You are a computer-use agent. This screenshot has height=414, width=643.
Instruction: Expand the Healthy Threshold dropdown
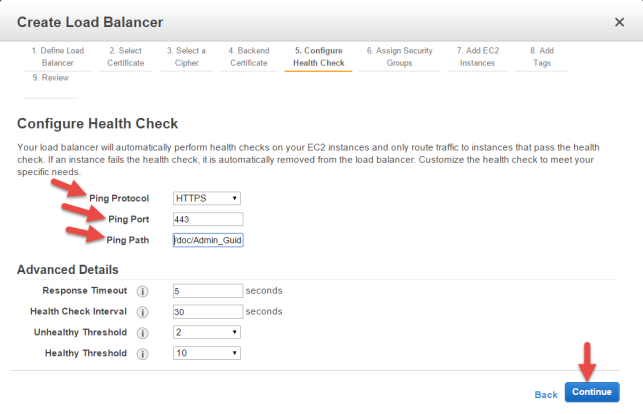tap(207, 353)
